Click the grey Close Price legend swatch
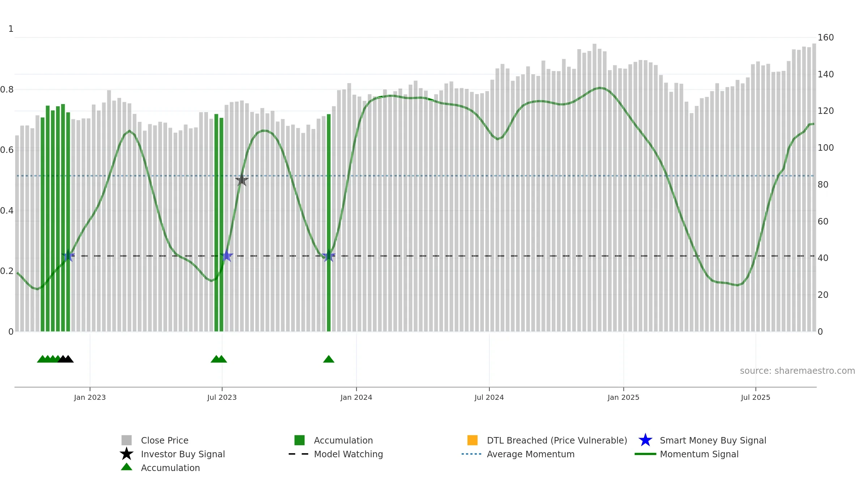 tap(127, 440)
